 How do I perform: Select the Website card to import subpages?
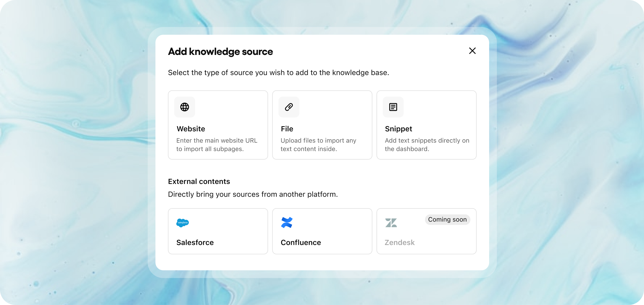pos(218,125)
